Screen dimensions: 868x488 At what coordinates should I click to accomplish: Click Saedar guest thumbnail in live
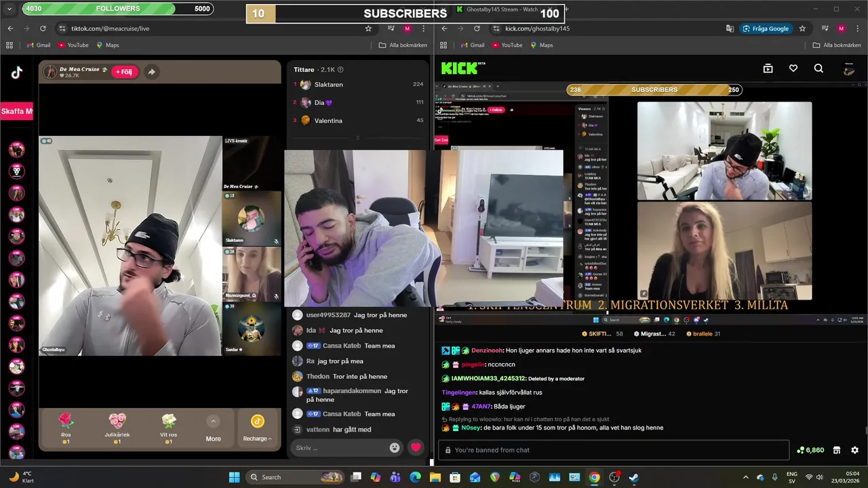(252, 329)
